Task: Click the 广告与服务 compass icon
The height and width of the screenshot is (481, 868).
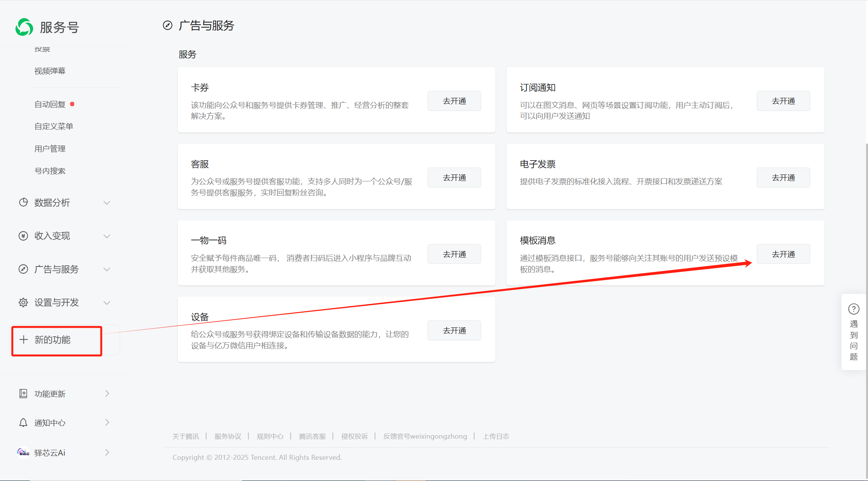Action: point(23,269)
